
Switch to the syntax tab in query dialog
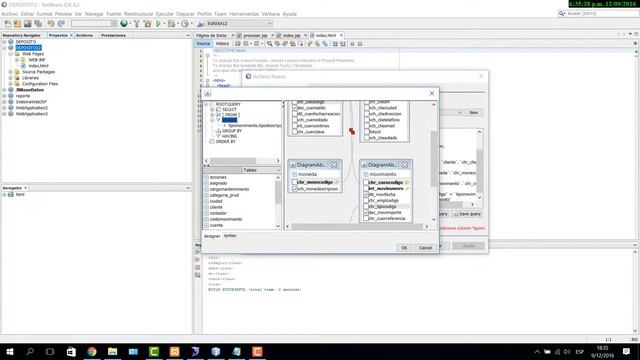(230, 236)
